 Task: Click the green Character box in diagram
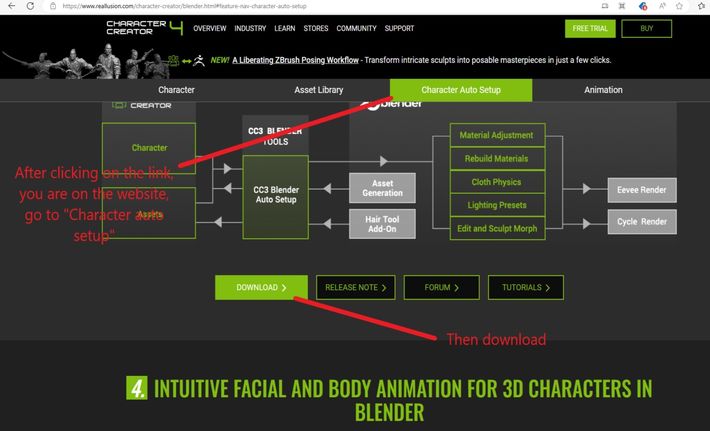point(149,148)
